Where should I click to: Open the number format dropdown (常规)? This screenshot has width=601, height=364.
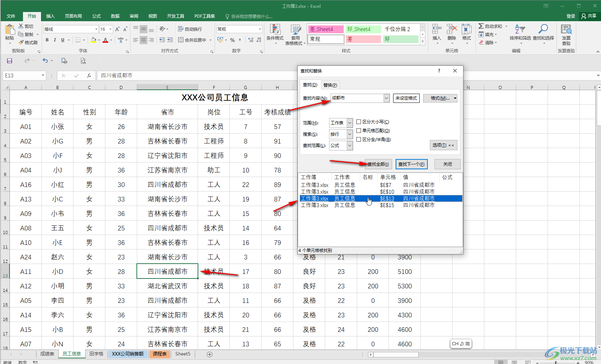260,29
